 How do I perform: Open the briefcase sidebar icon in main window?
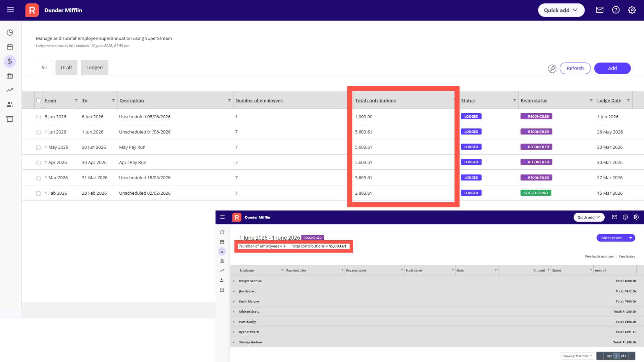coord(10,76)
